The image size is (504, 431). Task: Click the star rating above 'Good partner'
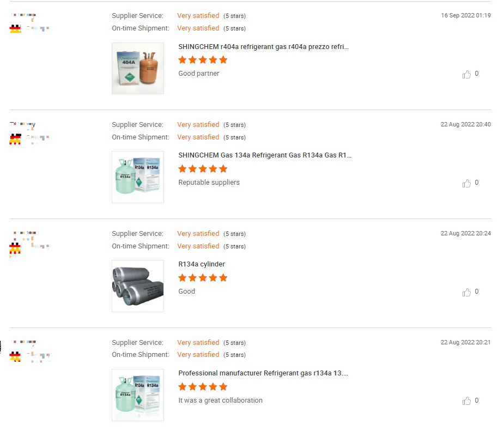[203, 60]
